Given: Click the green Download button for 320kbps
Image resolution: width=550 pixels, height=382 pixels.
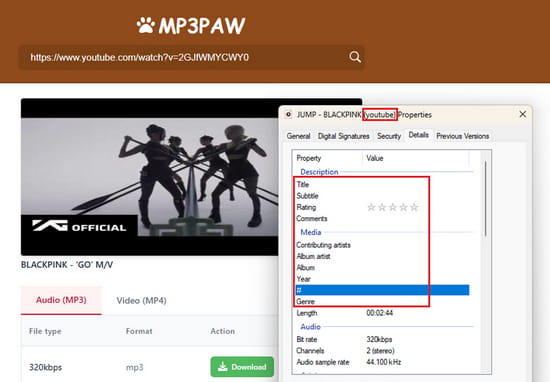Looking at the screenshot, I should [242, 367].
